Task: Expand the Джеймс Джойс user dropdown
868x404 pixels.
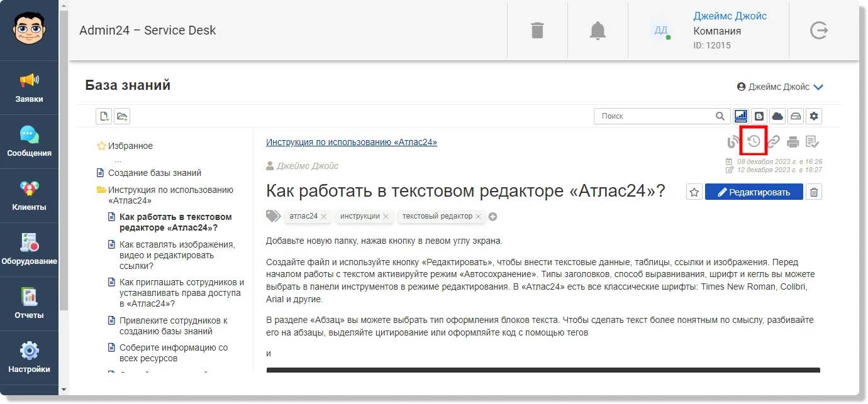Action: [818, 87]
